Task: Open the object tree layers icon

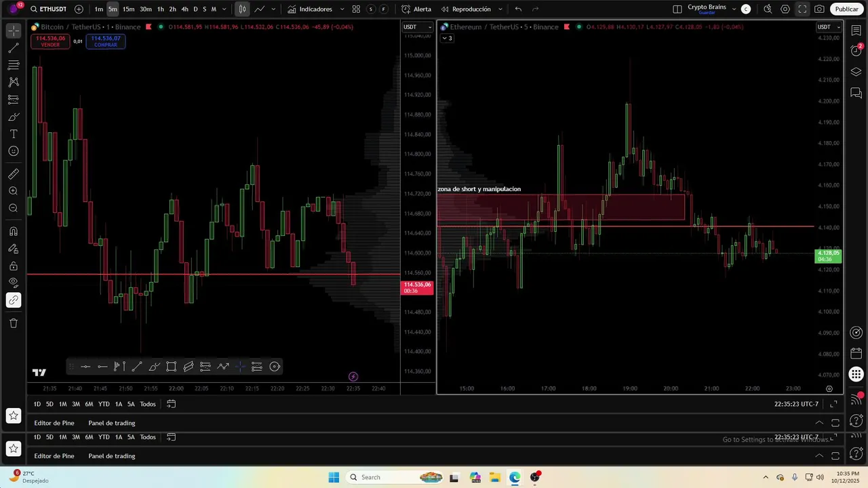Action: [856, 72]
